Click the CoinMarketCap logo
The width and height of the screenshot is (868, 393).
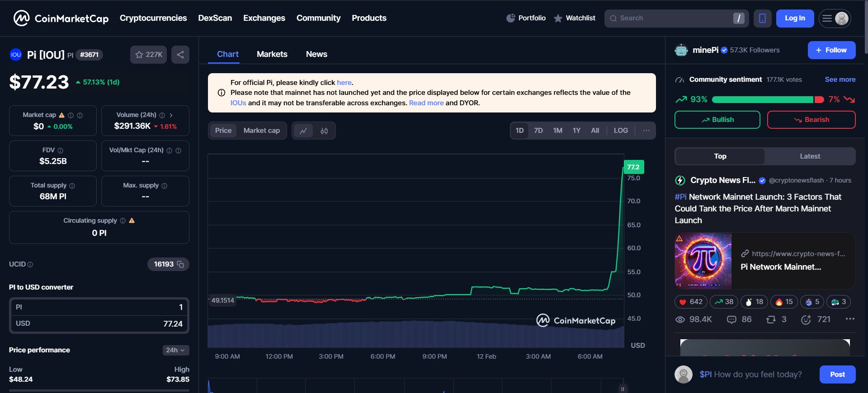pos(61,18)
